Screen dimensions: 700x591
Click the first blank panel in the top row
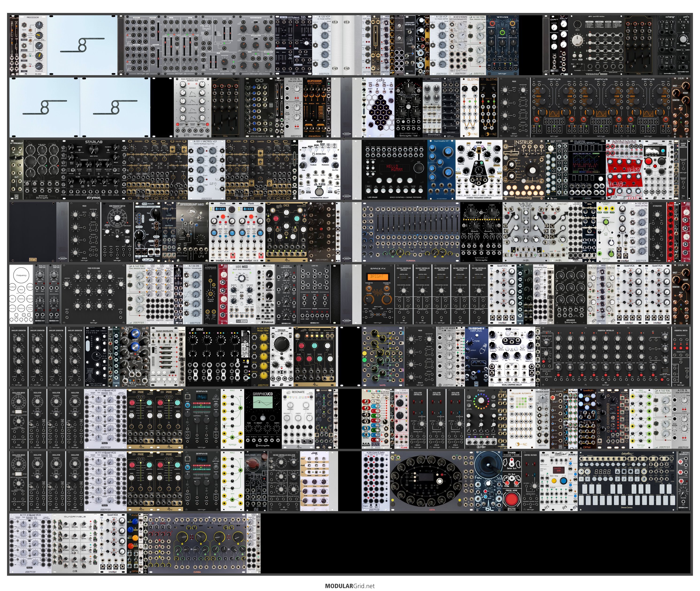[x=82, y=45]
